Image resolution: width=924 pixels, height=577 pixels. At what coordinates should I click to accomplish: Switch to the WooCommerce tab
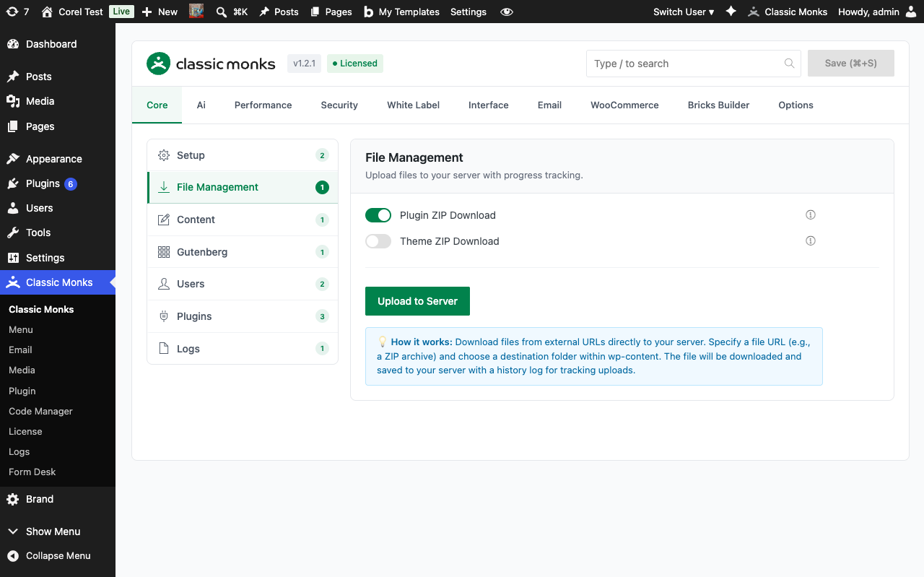624,105
